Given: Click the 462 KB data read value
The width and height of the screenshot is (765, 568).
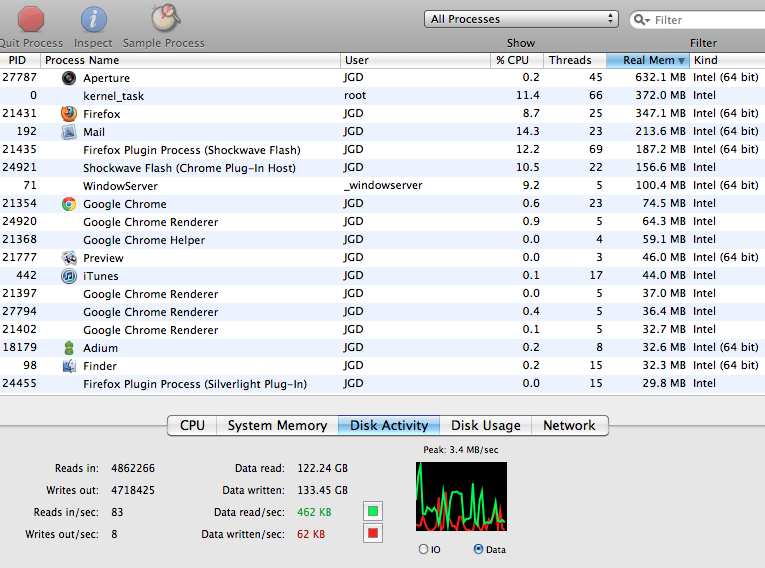Looking at the screenshot, I should [314, 512].
